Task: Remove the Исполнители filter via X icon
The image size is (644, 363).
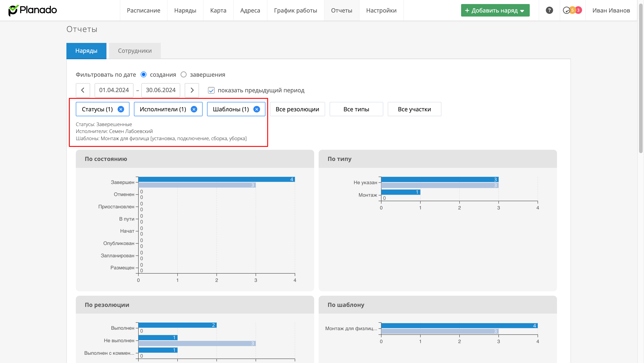Action: coord(194,109)
